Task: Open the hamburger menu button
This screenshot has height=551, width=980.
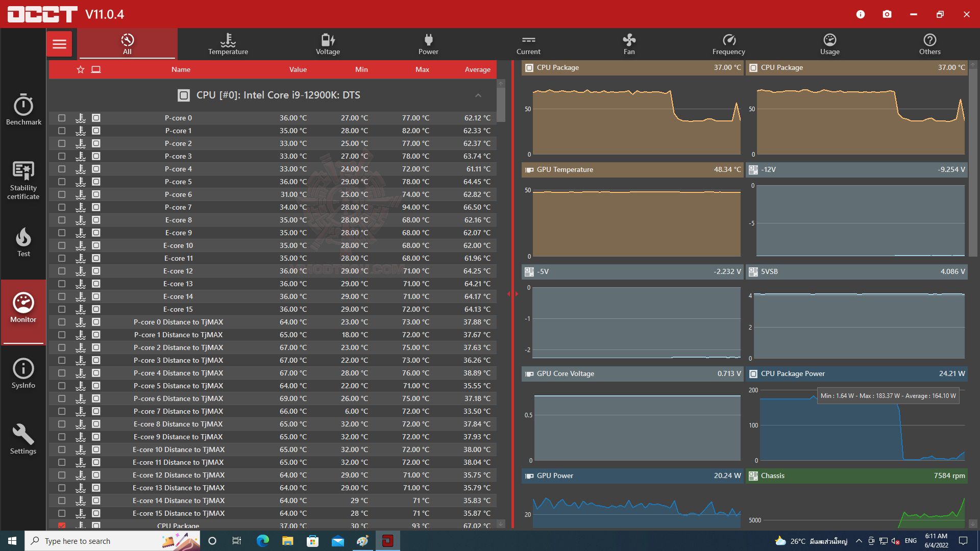Action: (59, 44)
